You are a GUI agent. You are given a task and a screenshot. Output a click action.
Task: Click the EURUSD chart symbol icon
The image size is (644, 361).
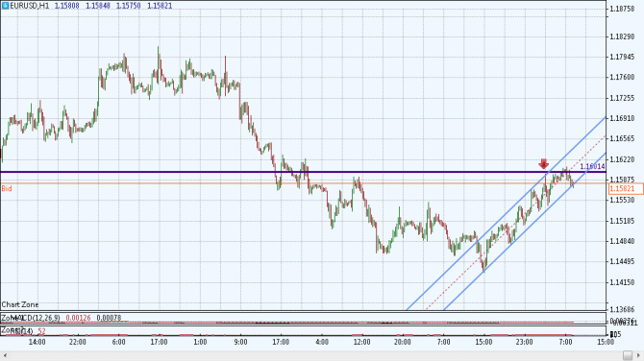pyautogui.click(x=6, y=6)
